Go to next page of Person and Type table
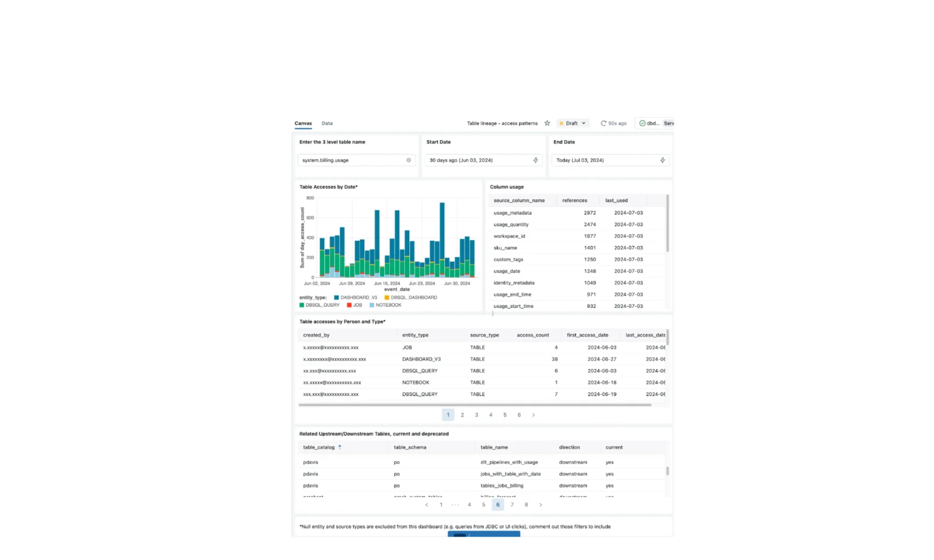The image size is (934, 560). (533, 415)
